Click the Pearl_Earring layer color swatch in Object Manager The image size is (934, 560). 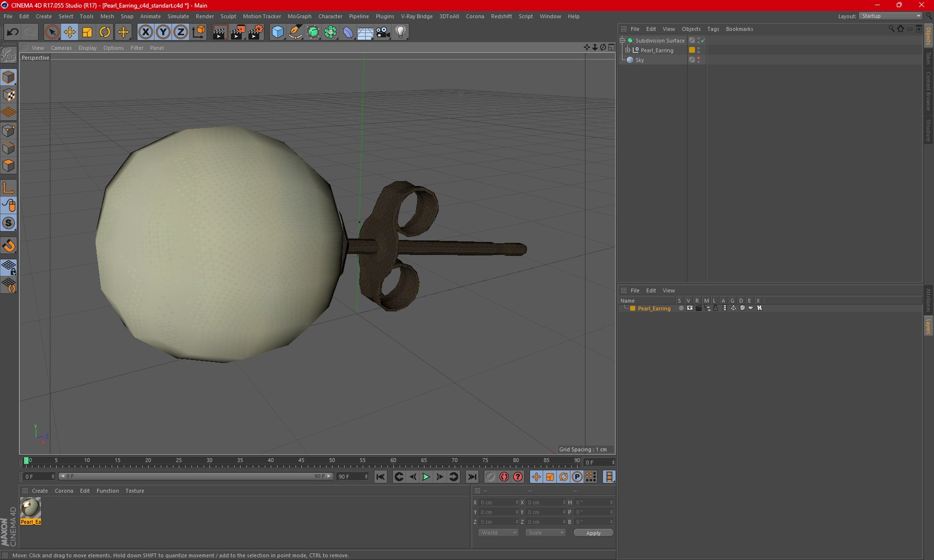(x=692, y=50)
